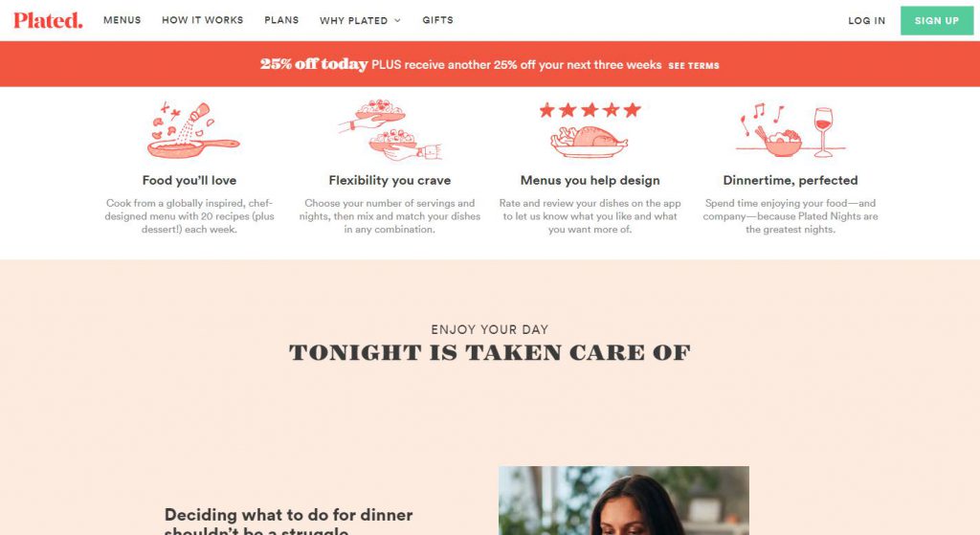Click the green Sign Up button

click(936, 21)
